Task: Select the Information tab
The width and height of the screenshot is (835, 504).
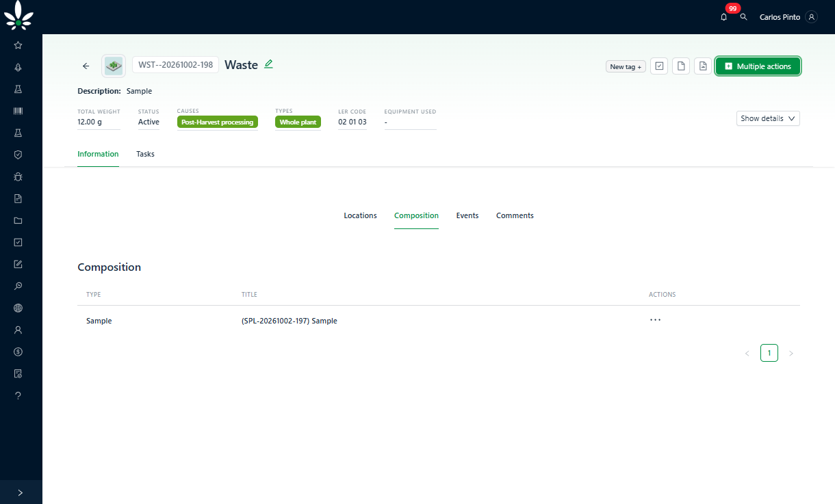Action: [98, 154]
